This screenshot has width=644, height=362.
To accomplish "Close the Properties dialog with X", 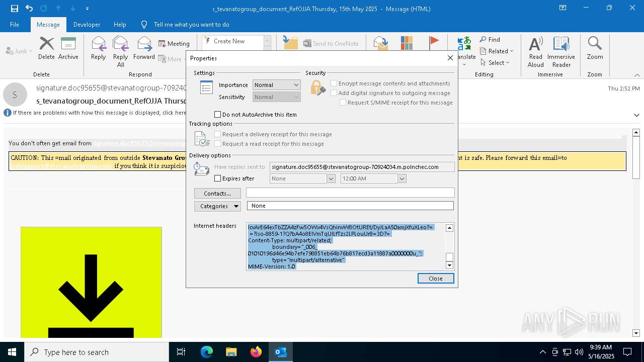I will pos(450,58).
